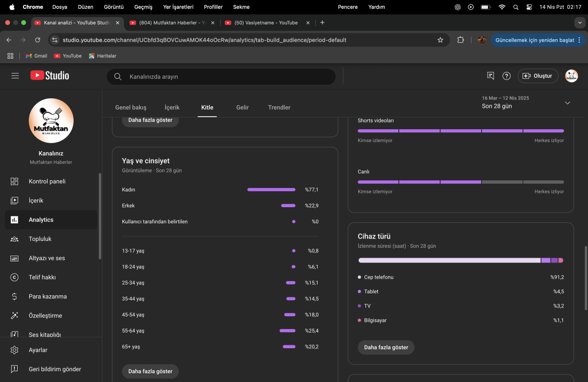Open the Telif hakkı copyright page
Image resolution: width=588 pixels, height=382 pixels.
[51, 277]
